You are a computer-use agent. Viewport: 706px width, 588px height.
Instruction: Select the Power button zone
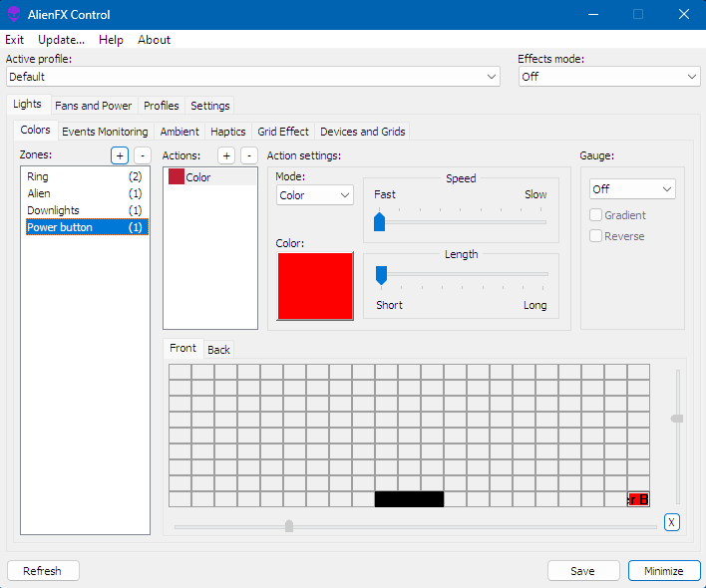[87, 227]
